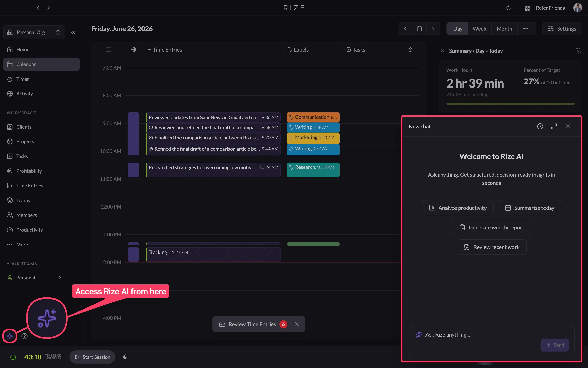Click the stopwatch column icon in calendar header
Viewport: 588px width, 368px height.
410,49
